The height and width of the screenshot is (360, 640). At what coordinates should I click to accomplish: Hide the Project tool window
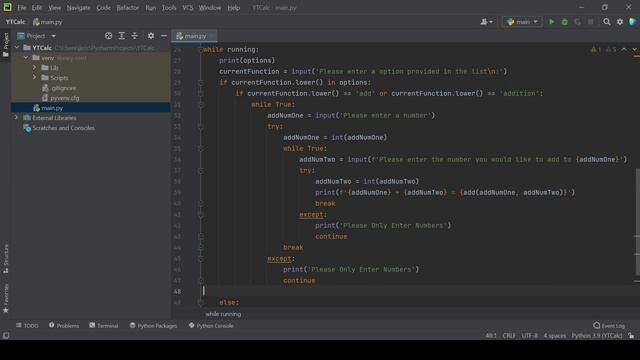click(164, 36)
